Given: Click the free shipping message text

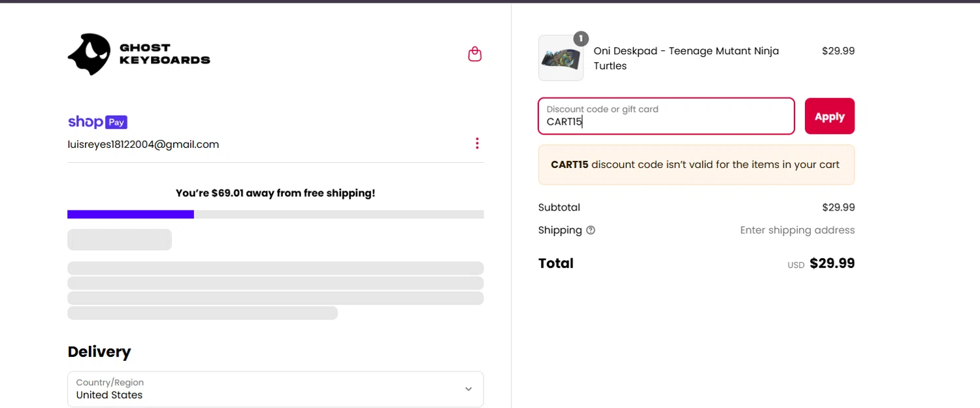Looking at the screenshot, I should (275, 194).
